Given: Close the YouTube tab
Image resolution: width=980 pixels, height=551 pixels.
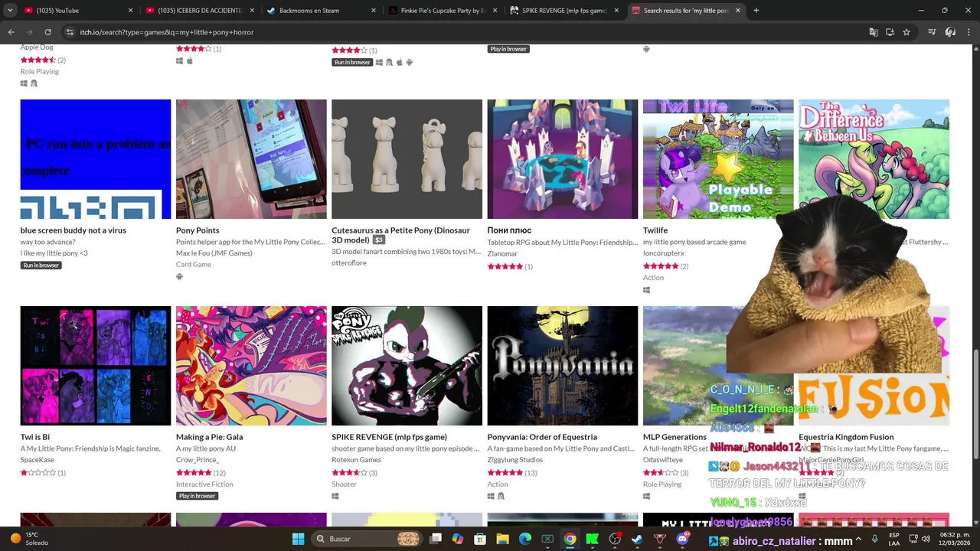Looking at the screenshot, I should (130, 11).
